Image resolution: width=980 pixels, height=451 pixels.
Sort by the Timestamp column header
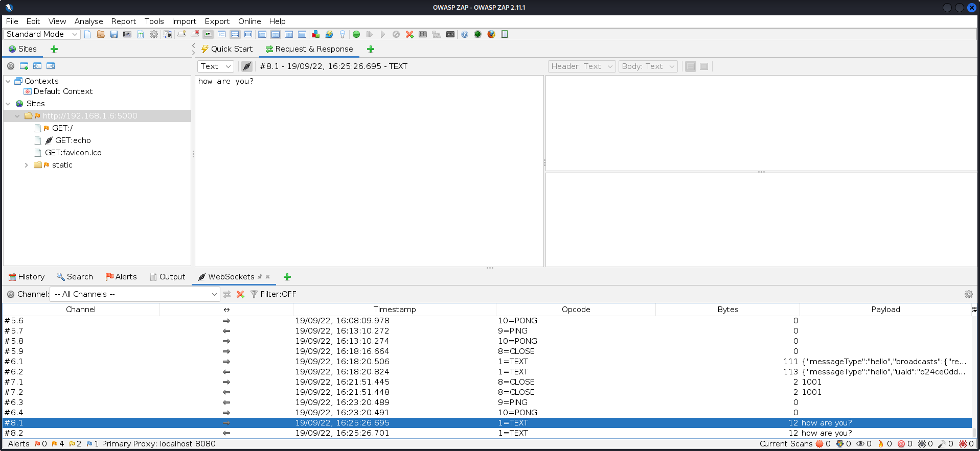coord(394,310)
